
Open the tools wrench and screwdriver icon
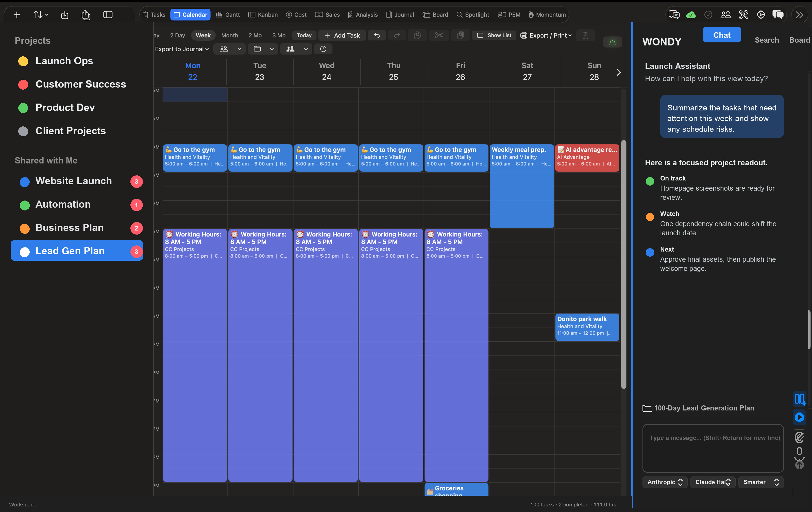tap(743, 14)
